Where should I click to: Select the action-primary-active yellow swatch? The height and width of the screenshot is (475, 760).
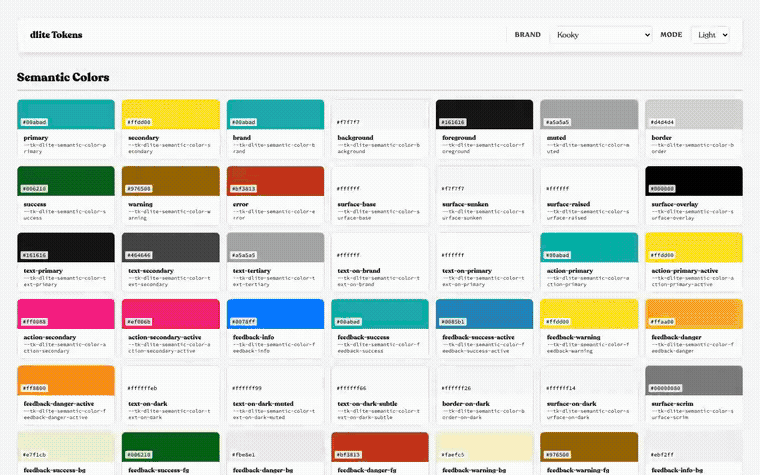click(x=694, y=247)
